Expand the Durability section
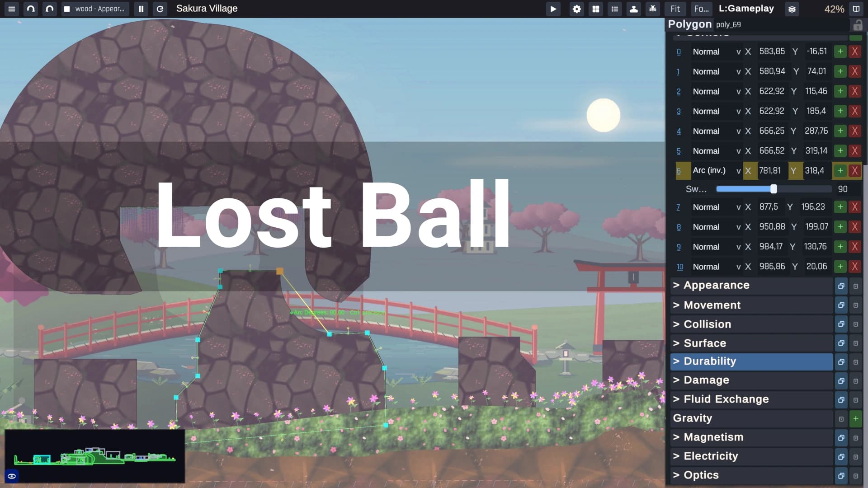The width and height of the screenshot is (868, 488). pos(751,361)
